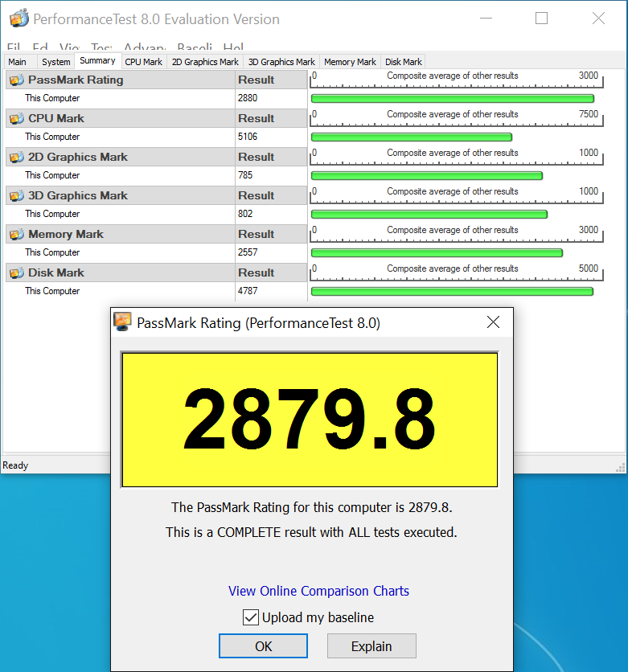The height and width of the screenshot is (672, 628).
Task: Click the yellow 2879.8 score panel
Action: (310, 420)
